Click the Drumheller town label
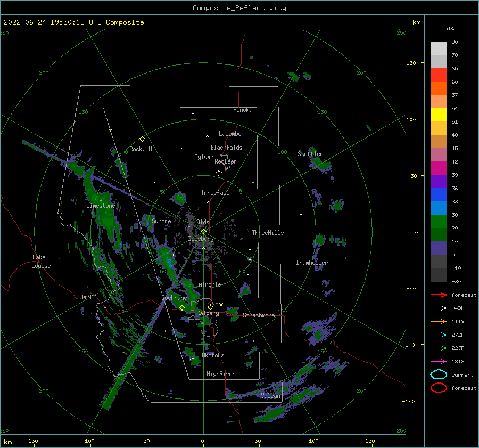Screen dimensions: 479x448 pyautogui.click(x=312, y=263)
